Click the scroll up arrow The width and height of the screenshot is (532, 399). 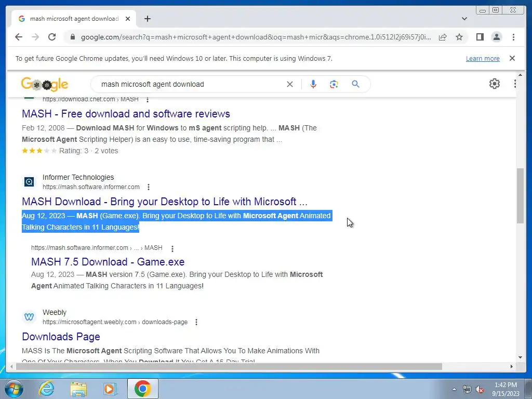pyautogui.click(x=521, y=75)
